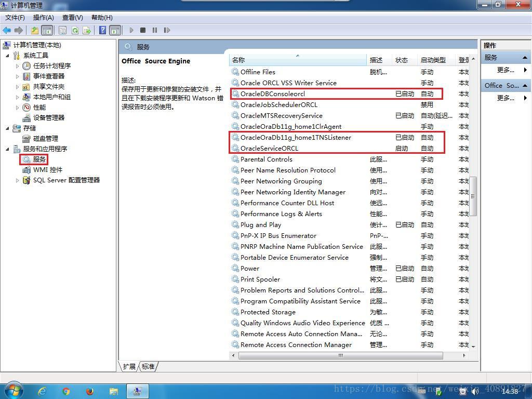The width and height of the screenshot is (532, 399).
Task: Click the Restart Service icon
Action: (167, 30)
